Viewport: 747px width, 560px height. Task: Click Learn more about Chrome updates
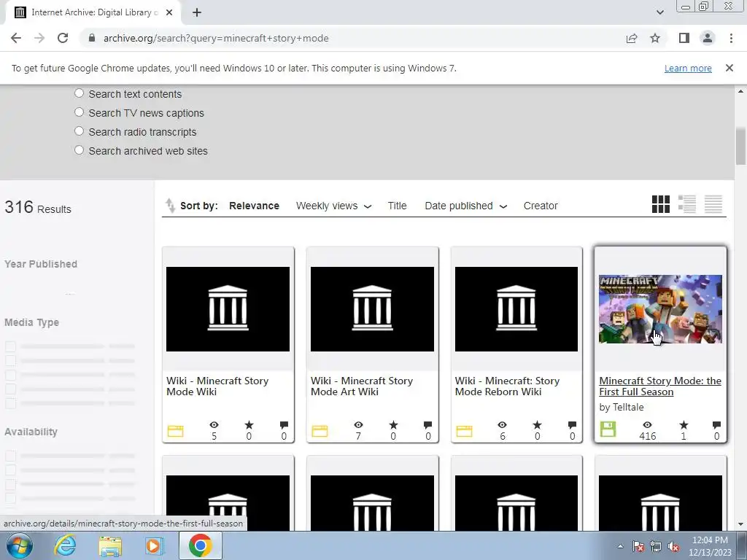[x=688, y=68]
